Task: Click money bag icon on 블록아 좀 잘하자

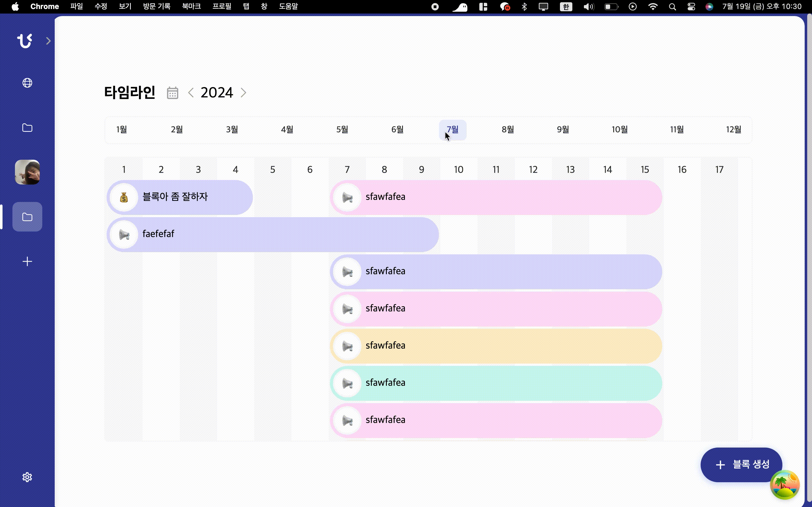Action: (x=124, y=197)
